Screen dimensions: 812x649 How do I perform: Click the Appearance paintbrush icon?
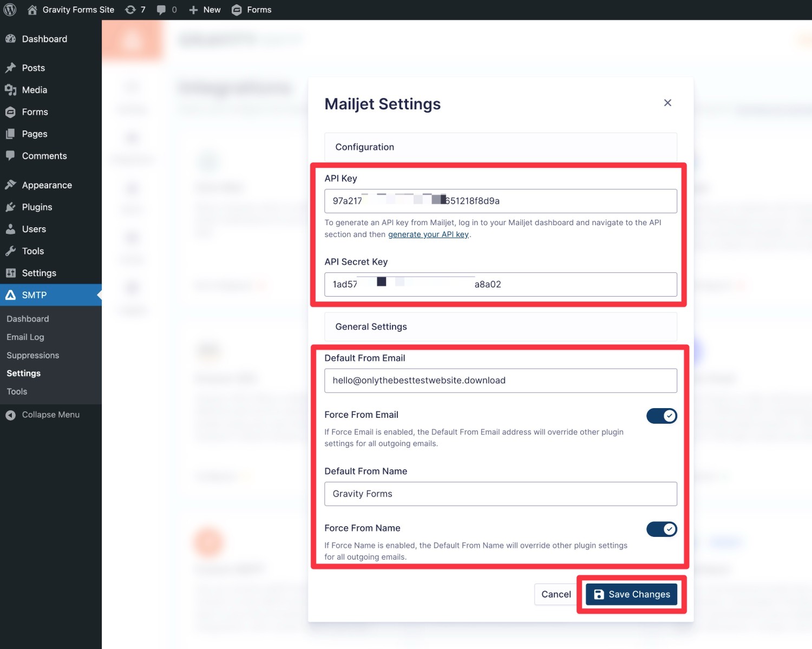[10, 185]
